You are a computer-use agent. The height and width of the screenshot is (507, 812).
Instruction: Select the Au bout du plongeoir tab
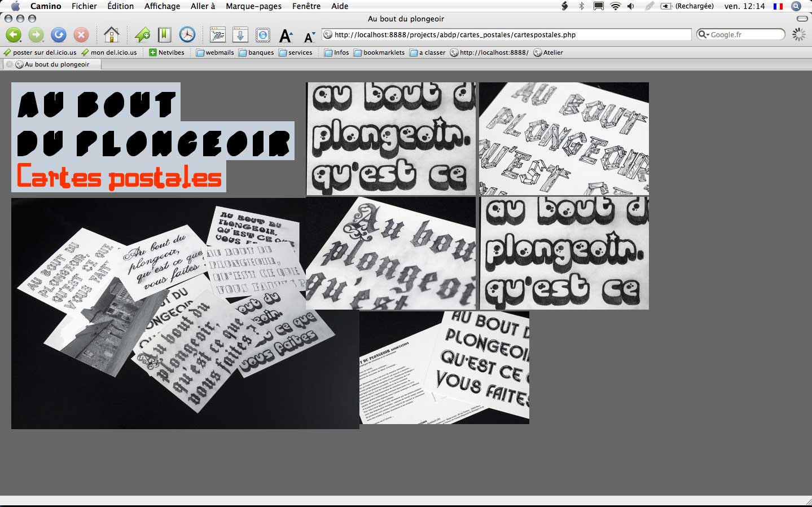(x=52, y=64)
